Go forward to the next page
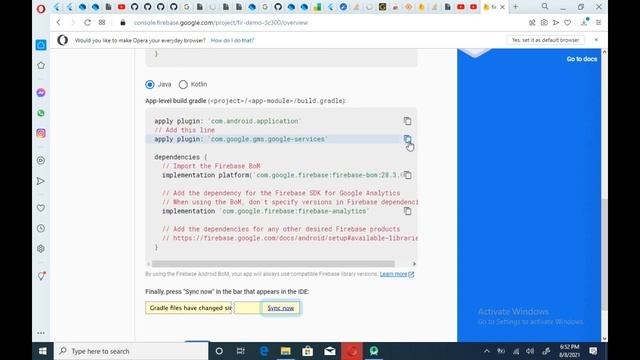The height and width of the screenshot is (360, 640). coord(73,22)
